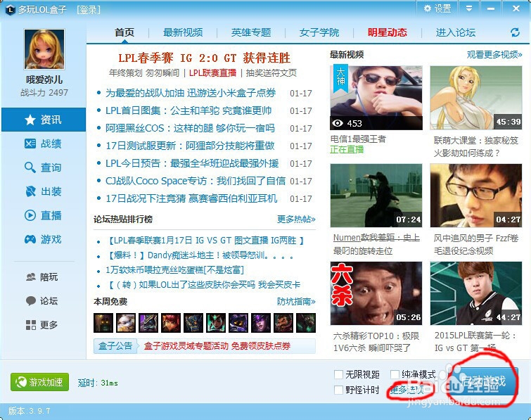Enable the 无限视距 checkbox
This screenshot has height=420, width=531.
point(338,374)
